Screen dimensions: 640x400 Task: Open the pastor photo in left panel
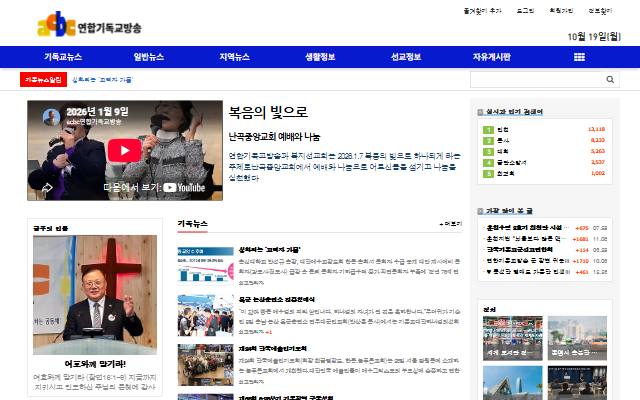pyautogui.click(x=95, y=295)
